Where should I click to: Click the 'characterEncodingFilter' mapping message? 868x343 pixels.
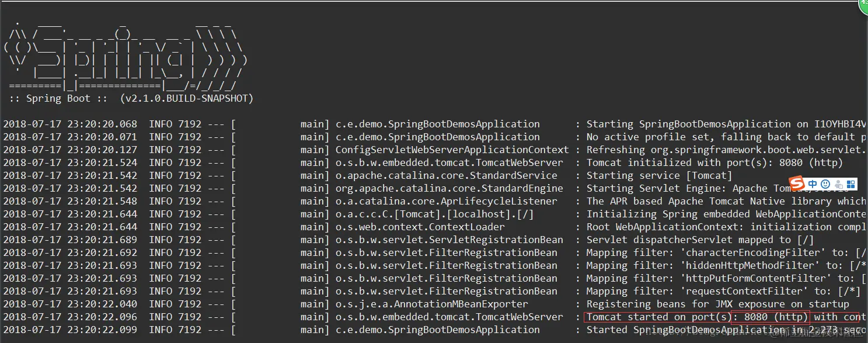pos(726,252)
